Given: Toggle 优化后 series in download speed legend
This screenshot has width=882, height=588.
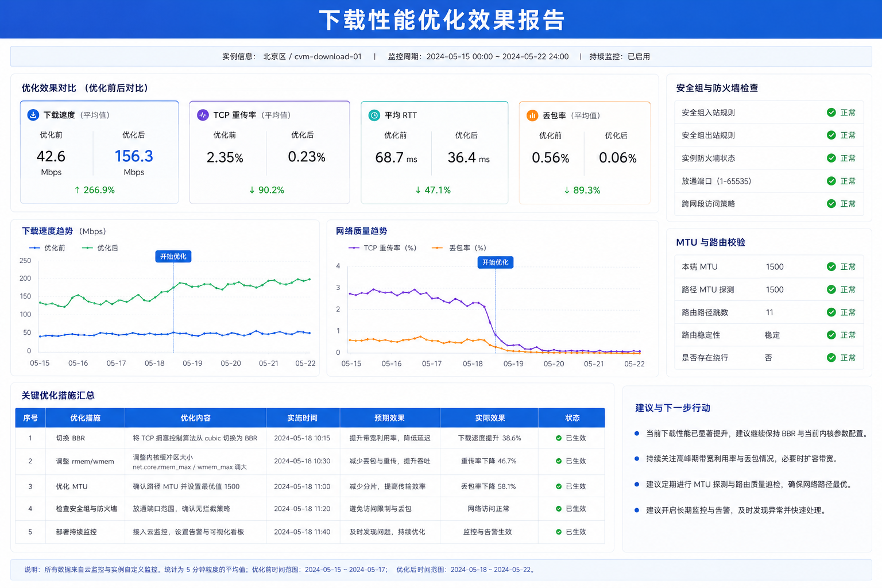Looking at the screenshot, I should point(100,248).
